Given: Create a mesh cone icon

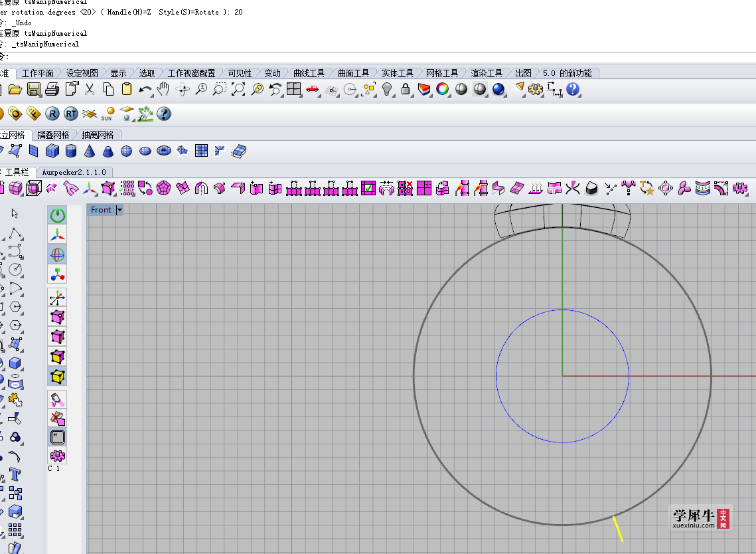Looking at the screenshot, I should pyautogui.click(x=89, y=151).
